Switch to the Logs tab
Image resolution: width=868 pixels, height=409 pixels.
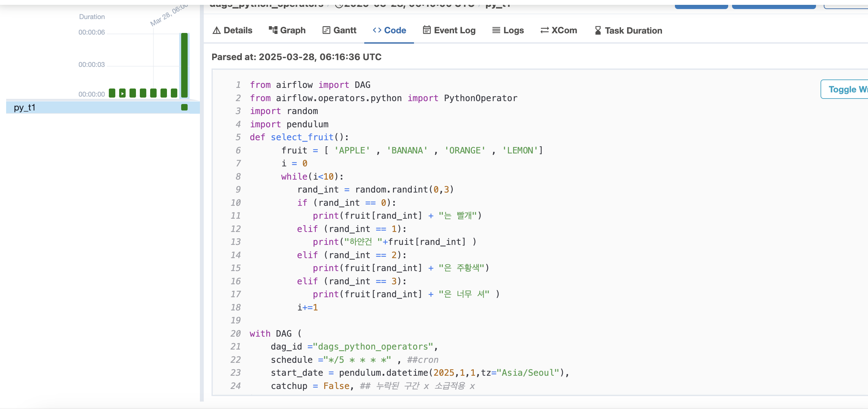tap(508, 30)
